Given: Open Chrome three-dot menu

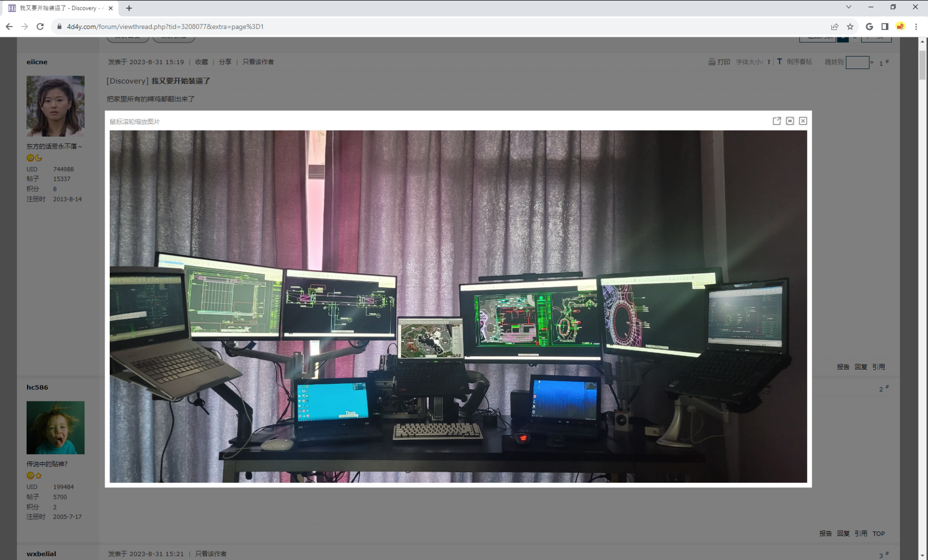Looking at the screenshot, I should 916,27.
